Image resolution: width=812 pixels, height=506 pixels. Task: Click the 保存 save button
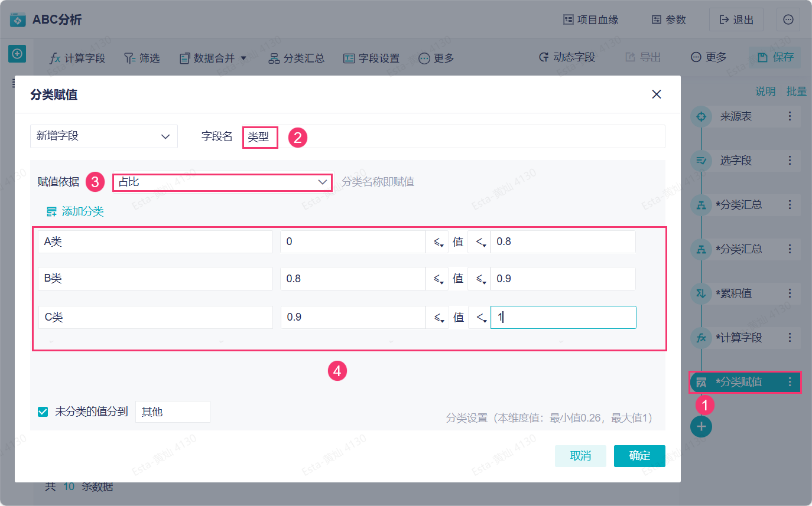[775, 57]
